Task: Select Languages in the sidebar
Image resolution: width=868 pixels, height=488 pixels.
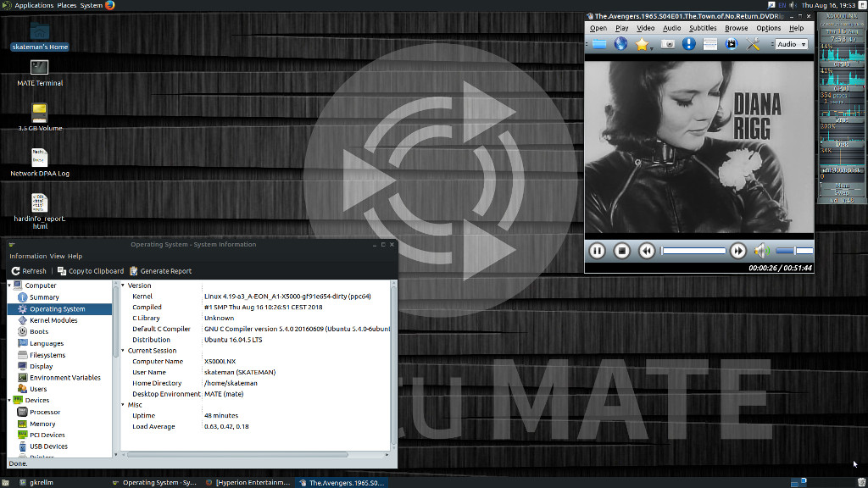Action: 47,344
